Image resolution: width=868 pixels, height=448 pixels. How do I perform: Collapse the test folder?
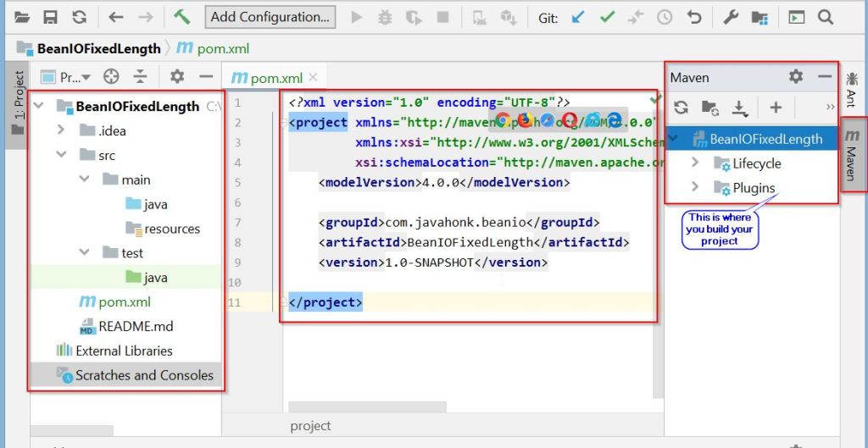84,252
